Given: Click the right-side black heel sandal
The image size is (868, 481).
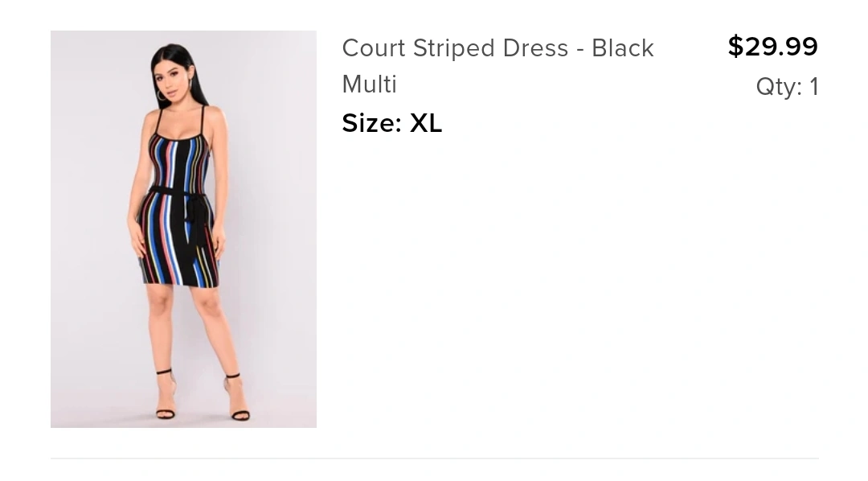Looking at the screenshot, I should (x=237, y=397).
